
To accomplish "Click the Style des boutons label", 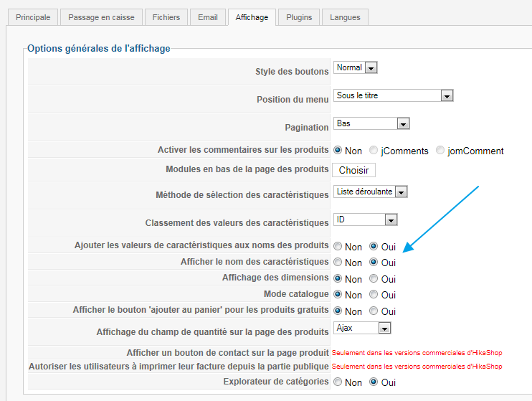I will 292,72.
